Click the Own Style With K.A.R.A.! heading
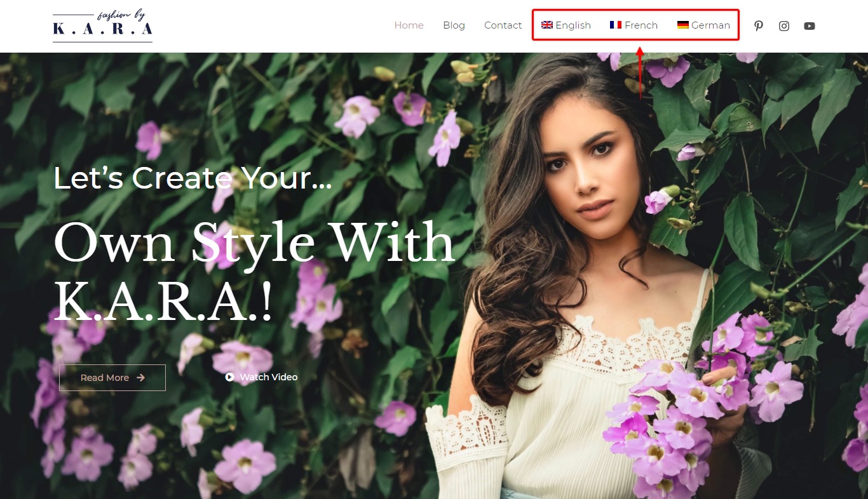The height and width of the screenshot is (499, 868). click(254, 273)
